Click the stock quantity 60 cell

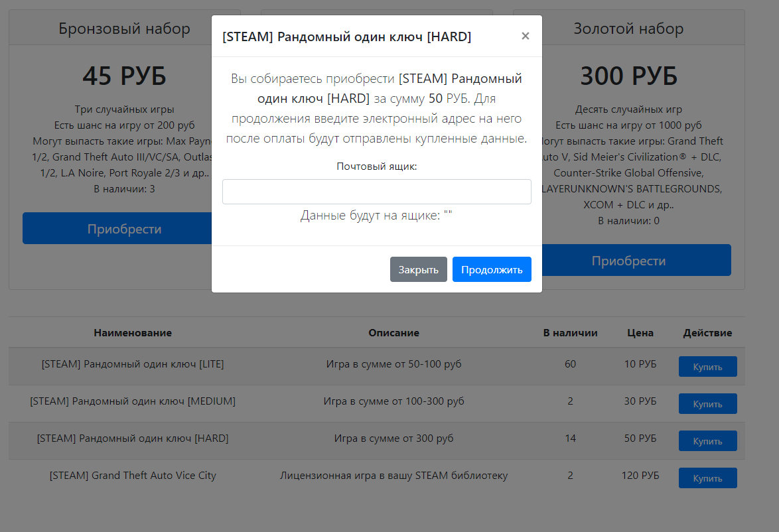(571, 364)
